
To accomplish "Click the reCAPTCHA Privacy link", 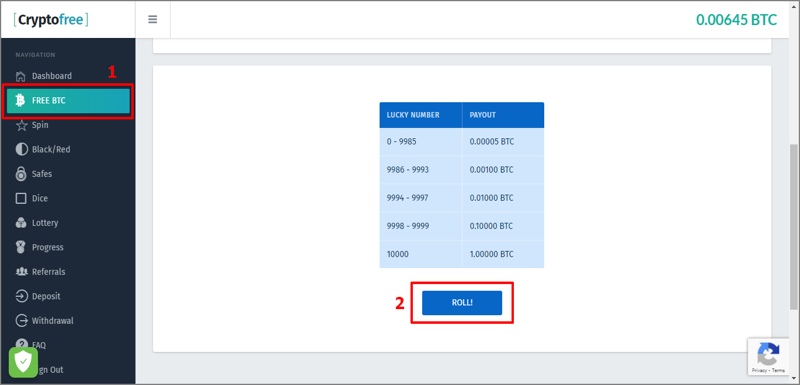I will click(x=759, y=370).
